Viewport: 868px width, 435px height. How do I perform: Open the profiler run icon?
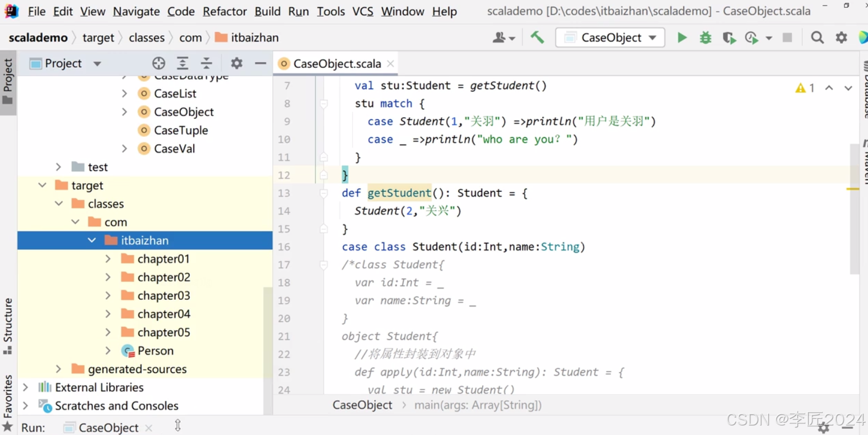pyautogui.click(x=752, y=38)
